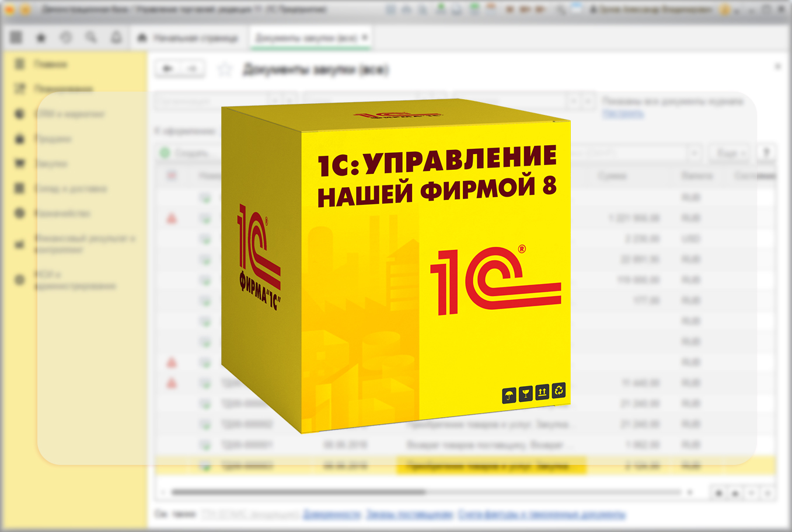
Task: Open the sections menu grid icon
Action: click(16, 37)
